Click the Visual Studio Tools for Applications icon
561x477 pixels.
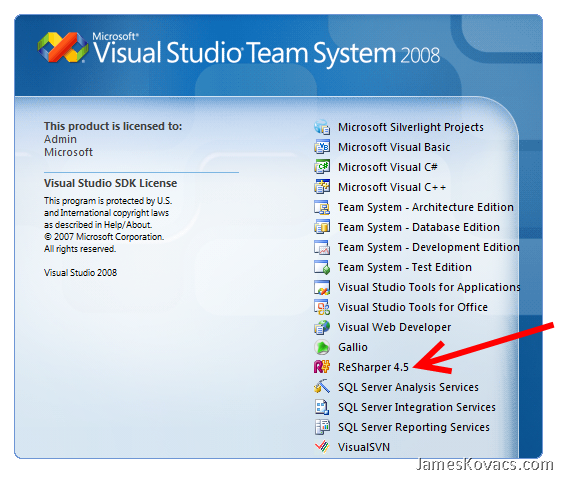[x=322, y=287]
